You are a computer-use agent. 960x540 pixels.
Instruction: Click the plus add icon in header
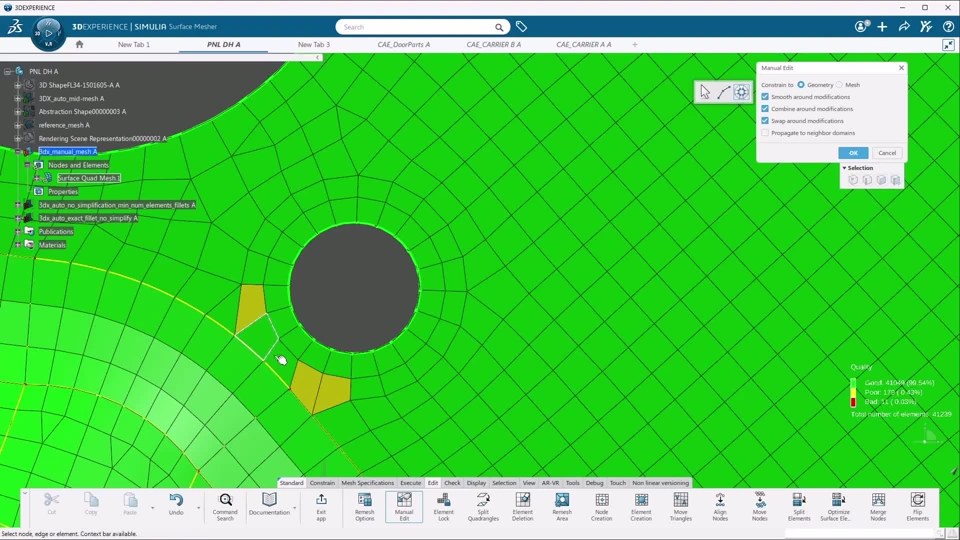click(x=882, y=26)
